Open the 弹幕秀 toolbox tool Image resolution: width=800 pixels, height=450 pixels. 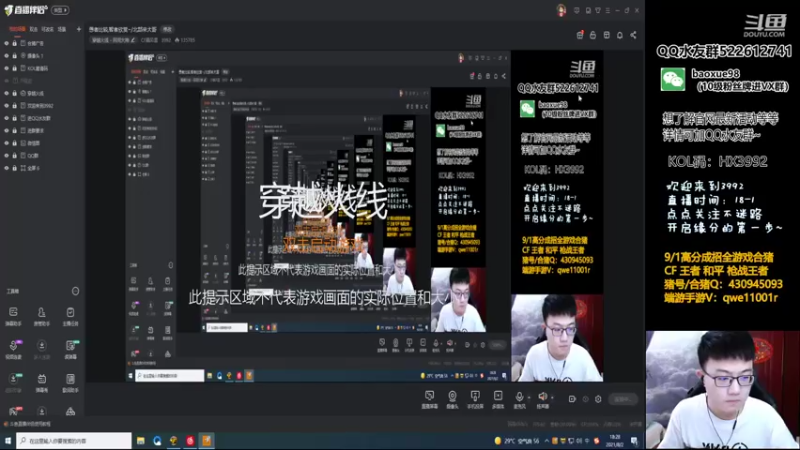[x=41, y=383]
